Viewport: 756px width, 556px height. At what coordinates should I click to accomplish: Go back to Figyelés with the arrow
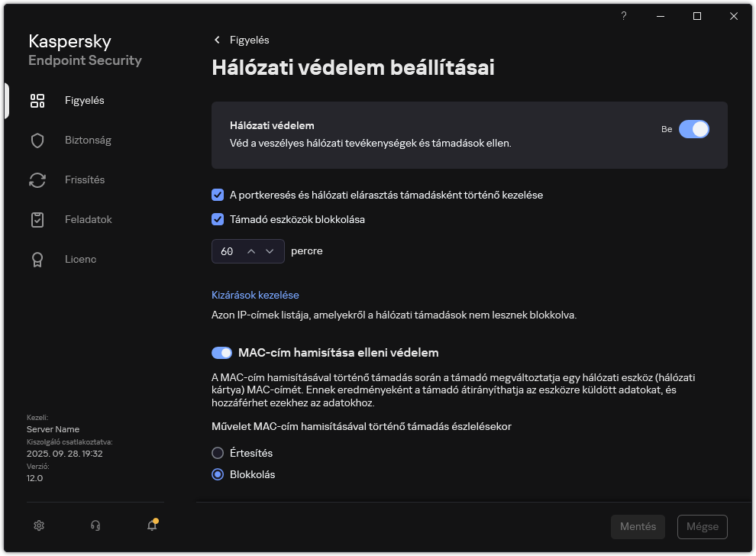[216, 40]
